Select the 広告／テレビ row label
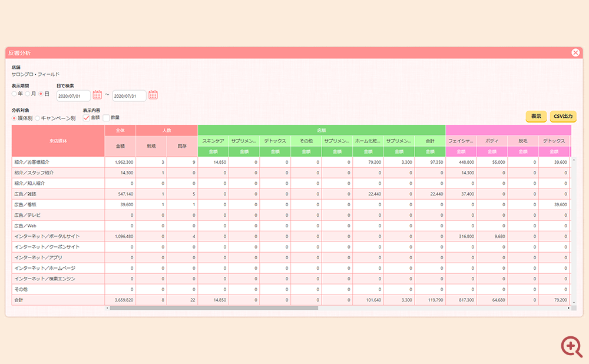Screen dimensions: 589x364 tap(28, 215)
